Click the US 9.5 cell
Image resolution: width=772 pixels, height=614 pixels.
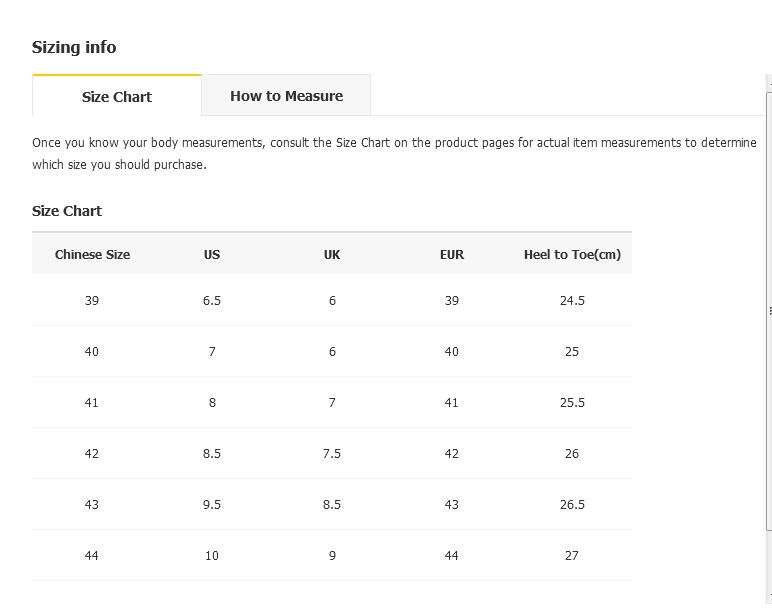coord(212,505)
